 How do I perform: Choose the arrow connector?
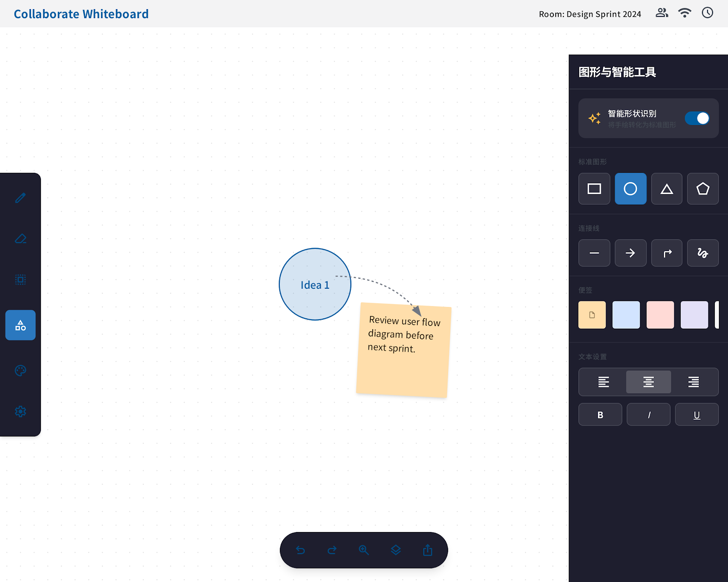[631, 253]
